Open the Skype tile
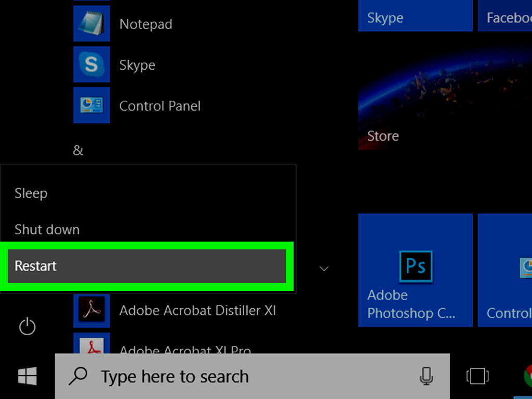Screen dimensions: 532x399 coord(415,16)
